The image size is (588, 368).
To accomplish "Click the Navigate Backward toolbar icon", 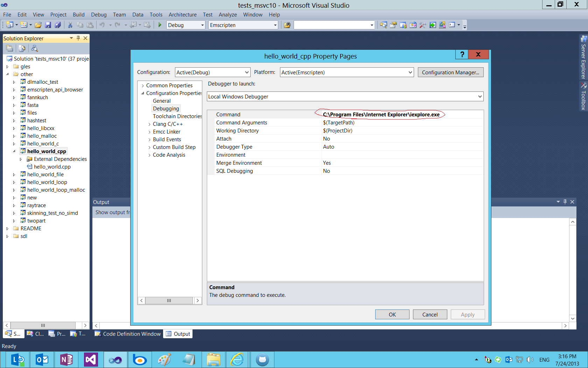I will 133,25.
